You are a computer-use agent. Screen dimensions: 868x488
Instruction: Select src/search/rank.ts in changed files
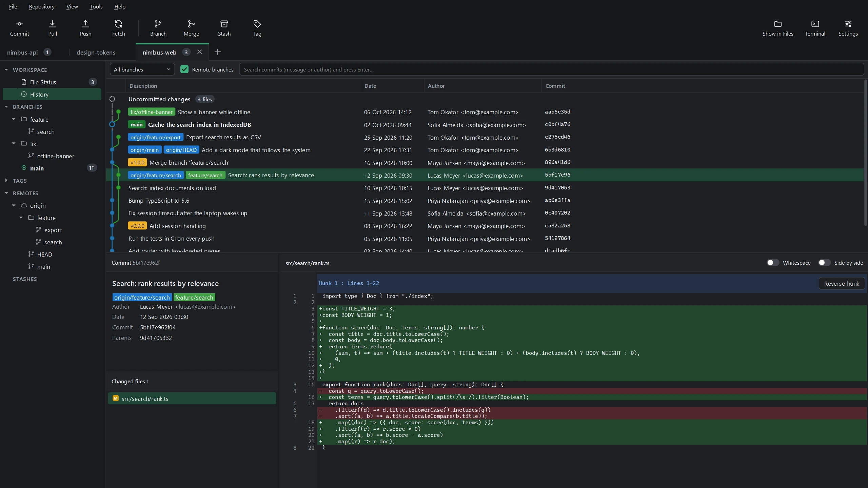point(192,399)
